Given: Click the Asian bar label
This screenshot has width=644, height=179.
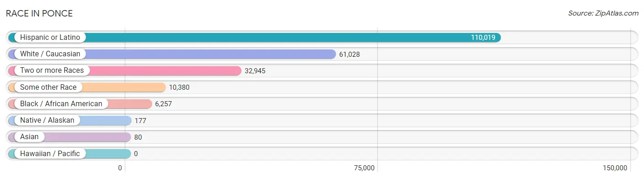Looking at the screenshot, I should coord(29,137).
